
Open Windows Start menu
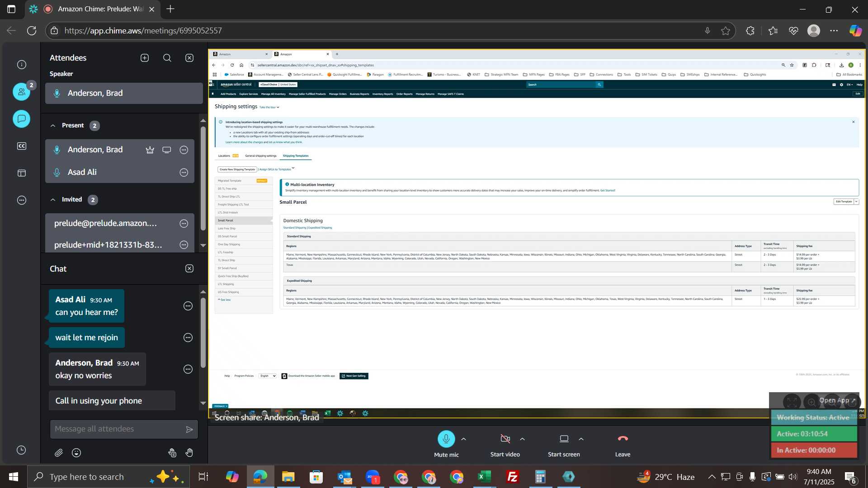tap(13, 477)
